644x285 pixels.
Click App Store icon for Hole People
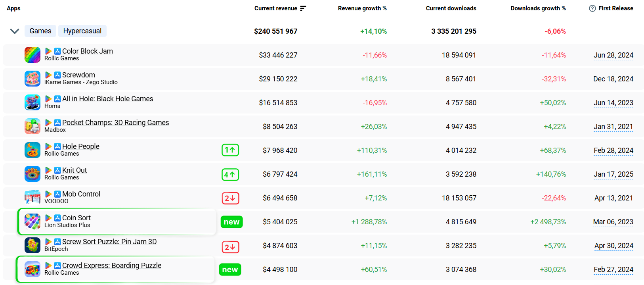tap(57, 146)
